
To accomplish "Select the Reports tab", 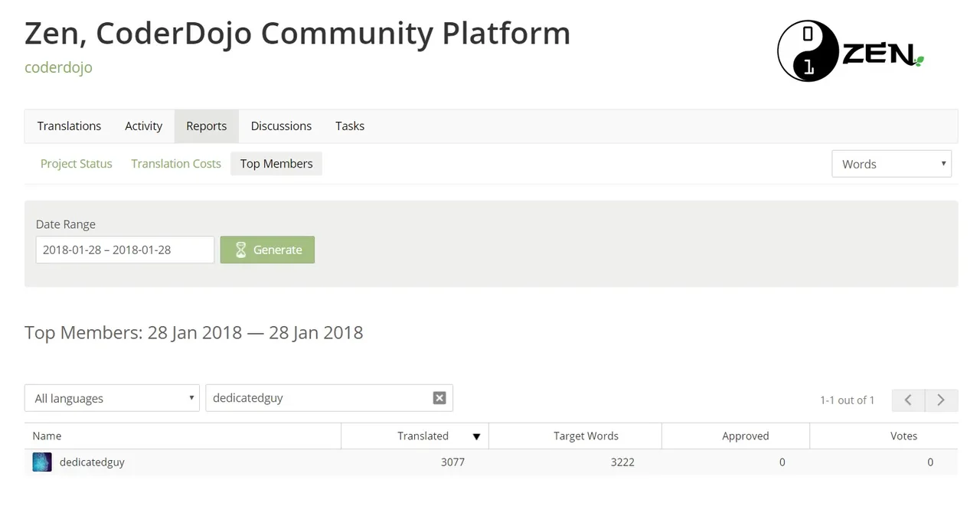I will [x=207, y=126].
